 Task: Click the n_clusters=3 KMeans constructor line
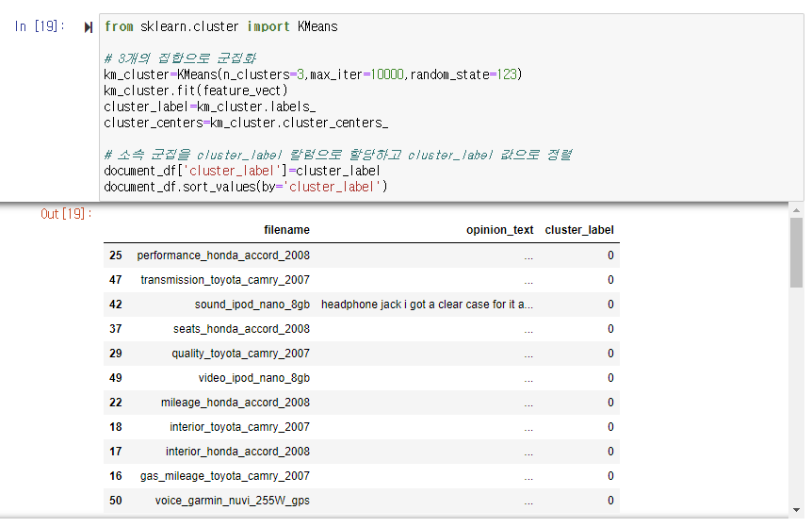point(313,74)
